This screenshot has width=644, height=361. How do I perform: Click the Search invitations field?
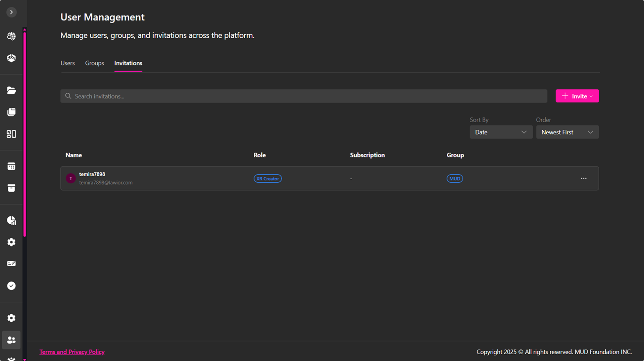[304, 96]
